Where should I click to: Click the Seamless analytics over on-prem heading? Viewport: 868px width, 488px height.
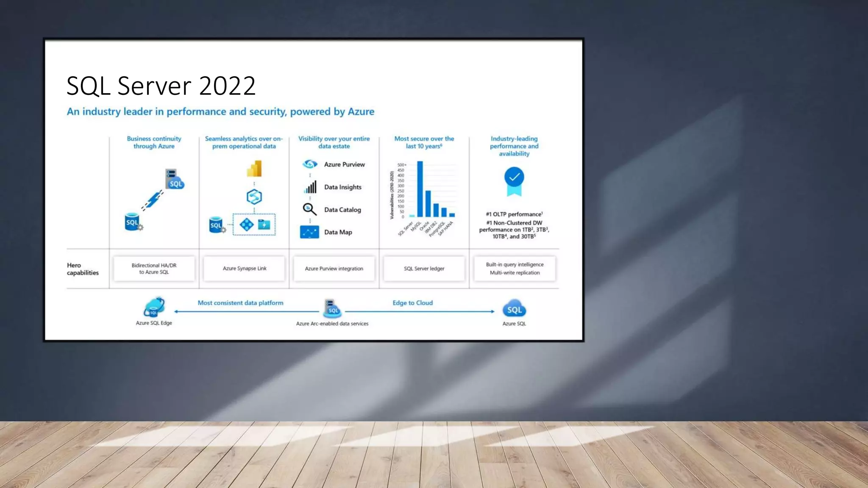coord(244,142)
